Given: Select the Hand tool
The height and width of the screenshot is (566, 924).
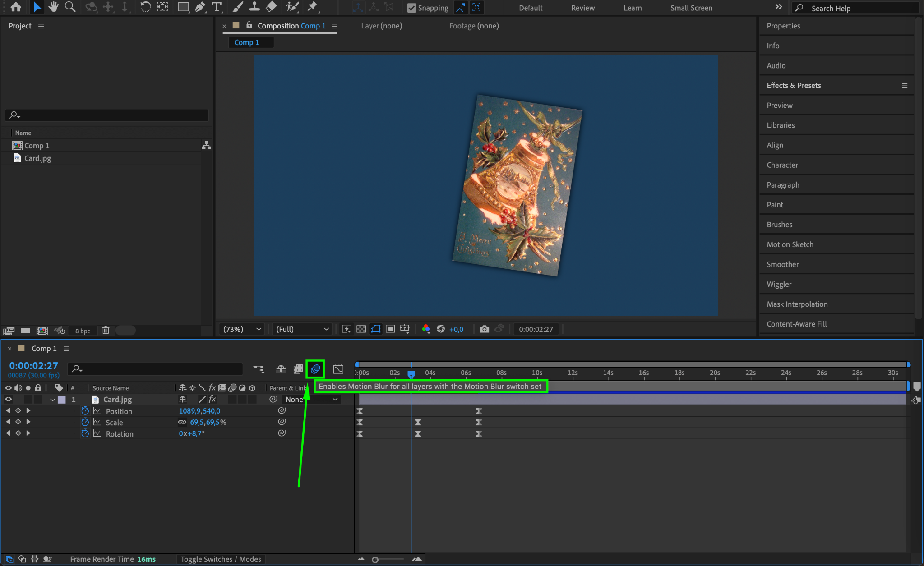Looking at the screenshot, I should coord(54,7).
